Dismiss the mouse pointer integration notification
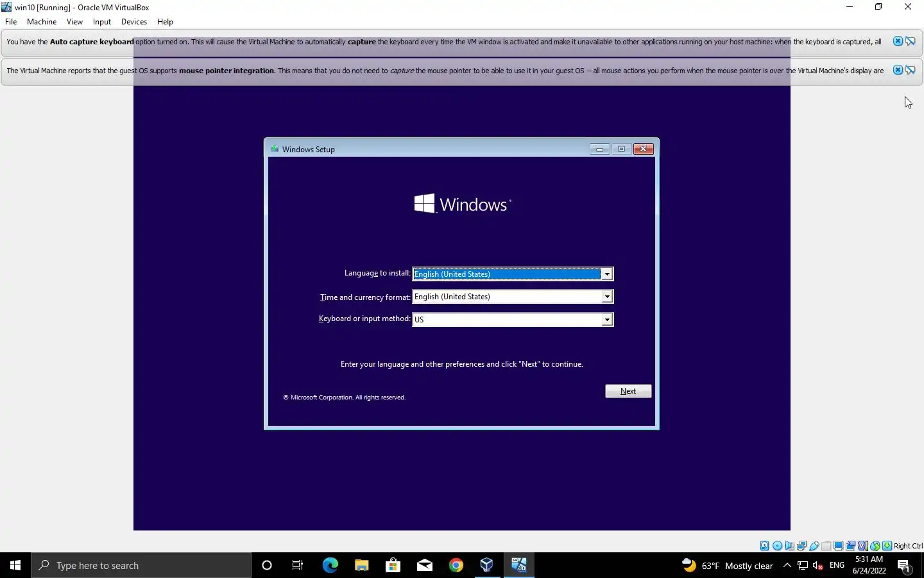The image size is (924, 578). point(898,70)
